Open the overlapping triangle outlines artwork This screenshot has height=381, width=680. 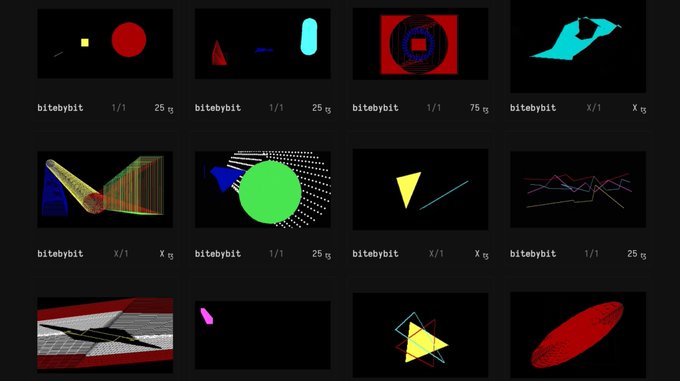click(420, 335)
